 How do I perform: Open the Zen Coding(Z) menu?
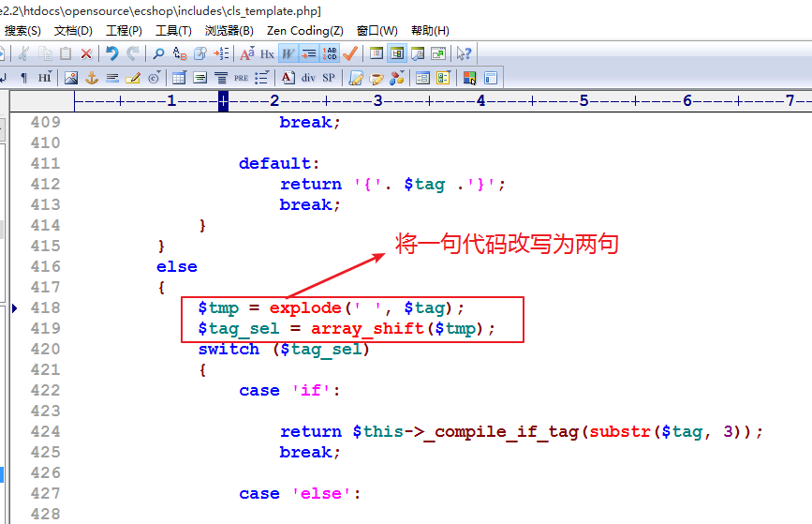point(304,31)
